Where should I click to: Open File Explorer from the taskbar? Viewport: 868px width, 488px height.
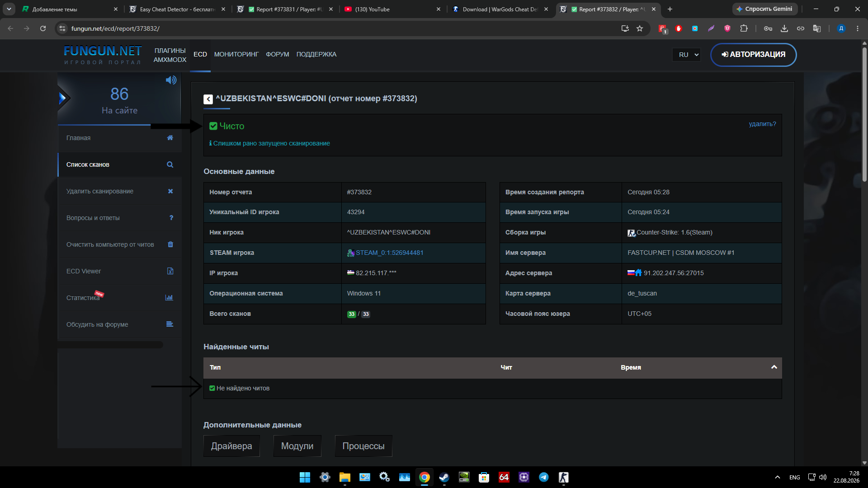pyautogui.click(x=345, y=477)
